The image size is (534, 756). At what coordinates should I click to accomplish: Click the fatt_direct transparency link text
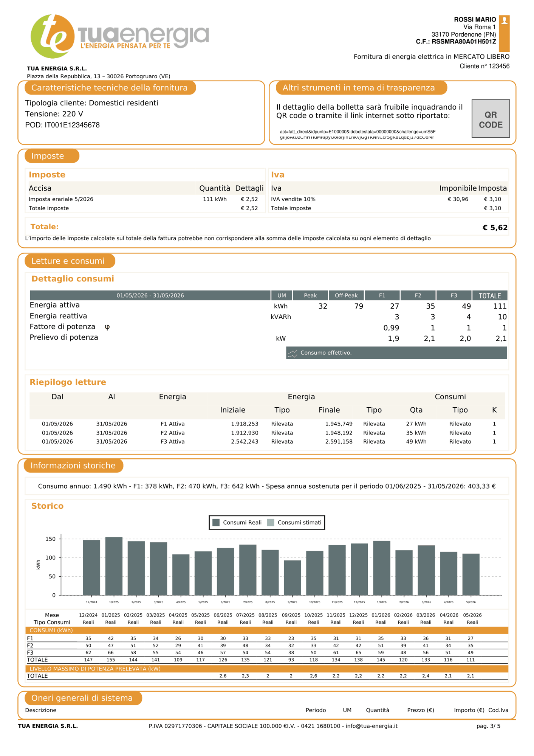358,134
